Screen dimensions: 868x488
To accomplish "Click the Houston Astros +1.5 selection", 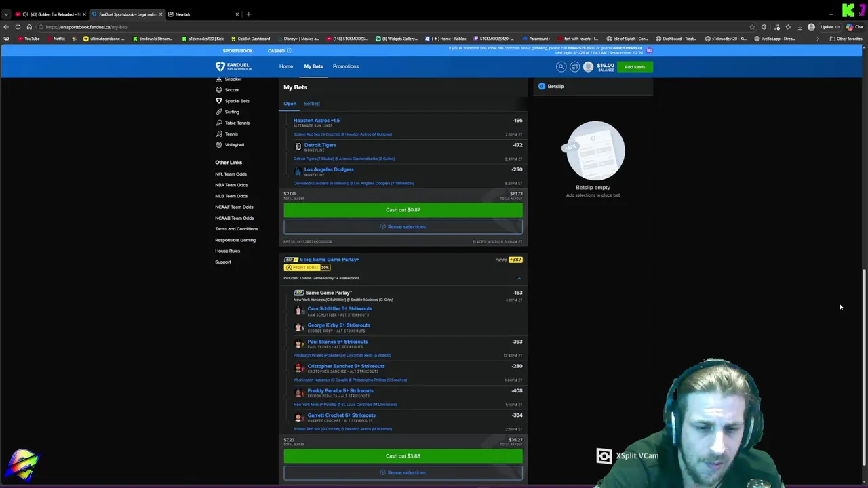I will [x=317, y=120].
